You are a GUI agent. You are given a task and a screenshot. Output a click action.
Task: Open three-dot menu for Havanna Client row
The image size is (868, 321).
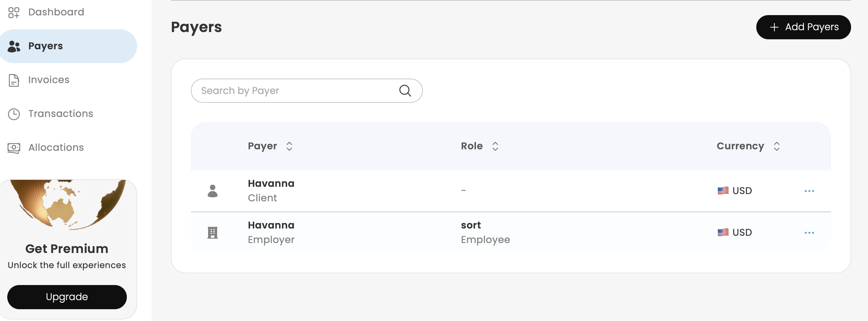[x=809, y=191]
